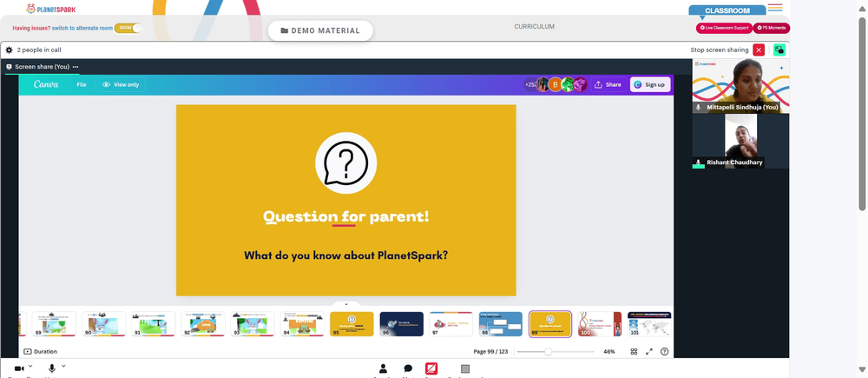
Task: Click the page vertical scrollbar thumb
Action: pyautogui.click(x=862, y=114)
